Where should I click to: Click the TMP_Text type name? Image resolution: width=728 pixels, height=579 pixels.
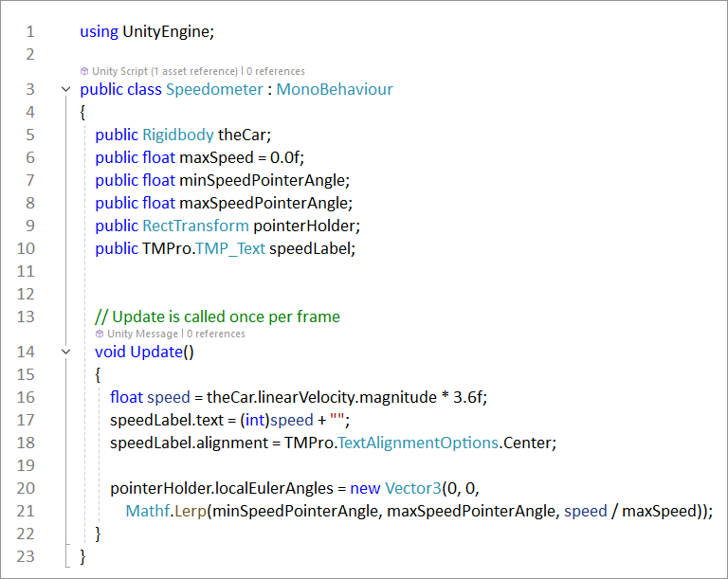coord(230,248)
